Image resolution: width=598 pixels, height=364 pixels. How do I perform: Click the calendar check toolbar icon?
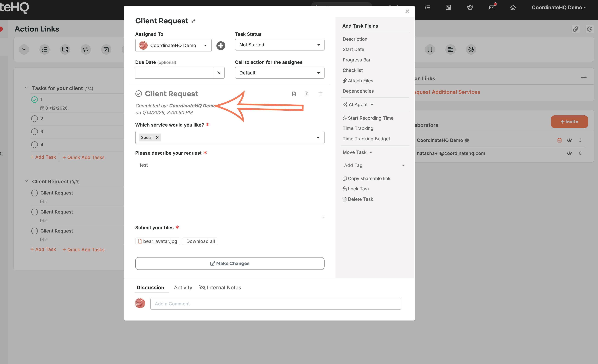pyautogui.click(x=106, y=49)
